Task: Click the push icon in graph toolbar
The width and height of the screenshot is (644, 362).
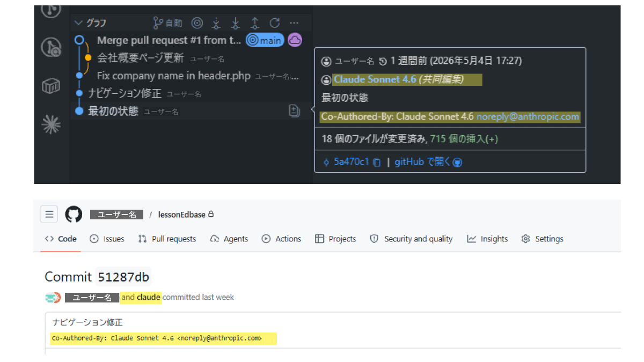Action: (255, 23)
